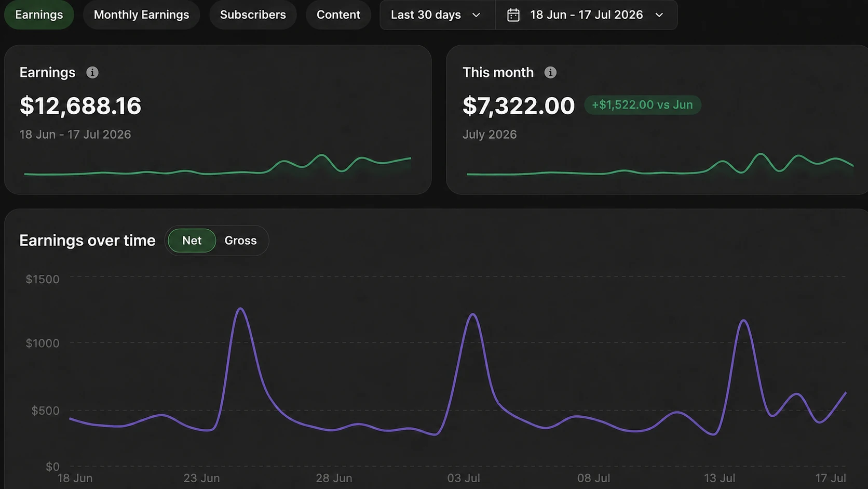Click the +$1,522.00 vs Jun badge
The width and height of the screenshot is (868, 489).
click(x=642, y=105)
